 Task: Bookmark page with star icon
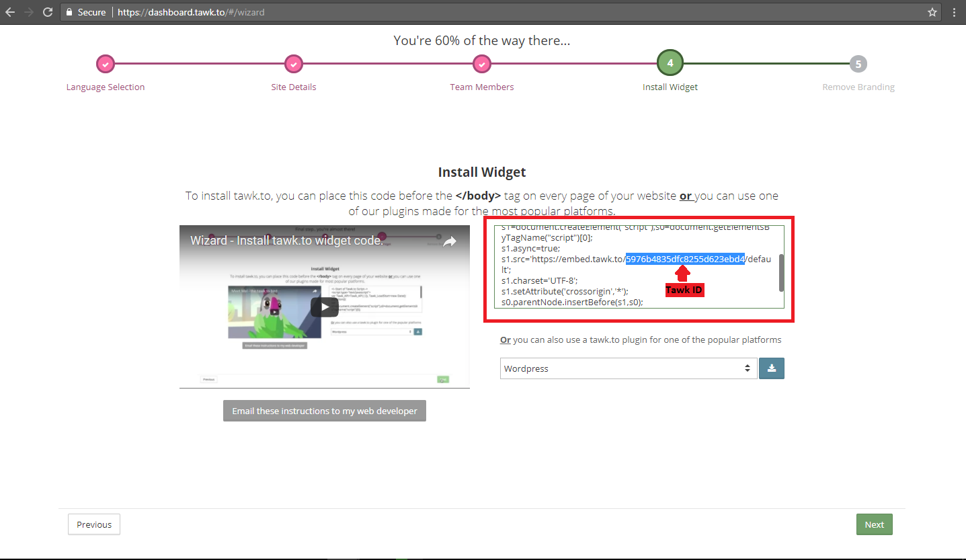[x=932, y=12]
